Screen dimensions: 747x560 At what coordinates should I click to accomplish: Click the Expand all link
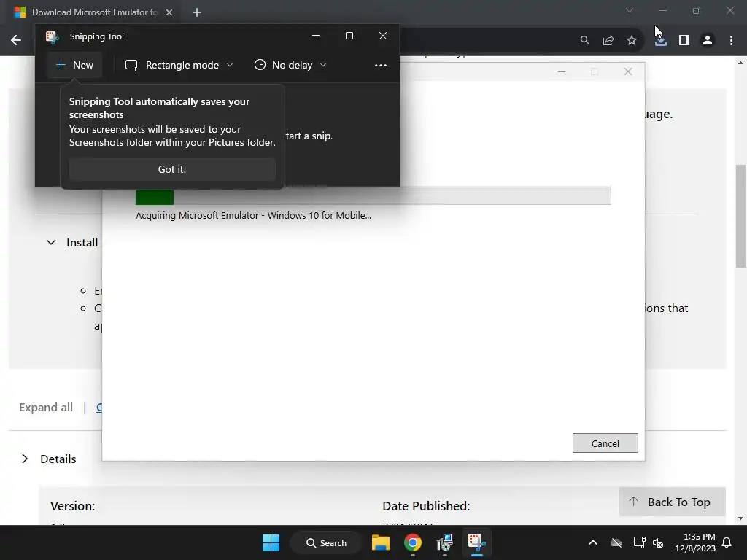(x=46, y=408)
